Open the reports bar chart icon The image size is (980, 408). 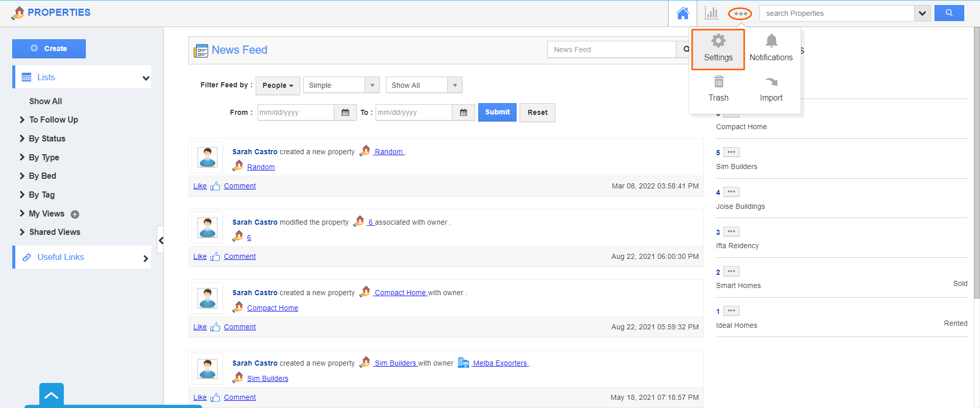coord(712,13)
